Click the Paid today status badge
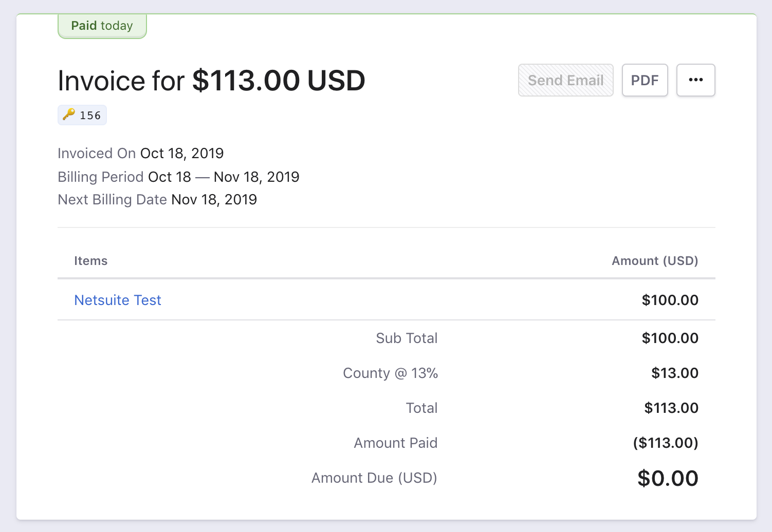This screenshot has width=772, height=532. tap(102, 26)
